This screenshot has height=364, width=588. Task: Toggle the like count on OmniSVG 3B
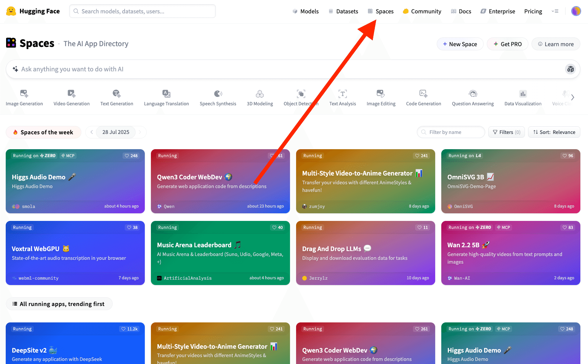pyautogui.click(x=567, y=156)
